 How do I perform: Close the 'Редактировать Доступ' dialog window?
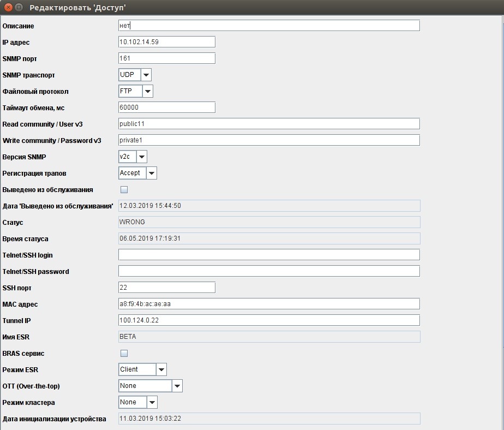click(x=8, y=8)
